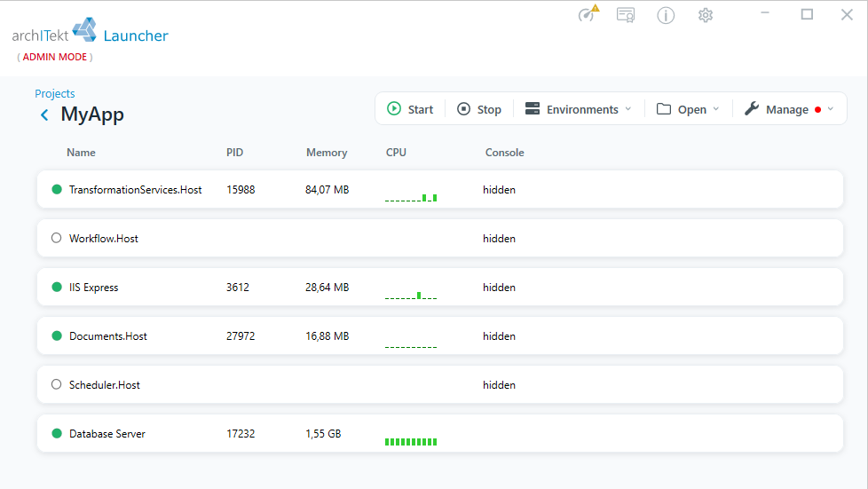Click green status dot of Documents.Host
This screenshot has height=489, width=868.
point(57,335)
